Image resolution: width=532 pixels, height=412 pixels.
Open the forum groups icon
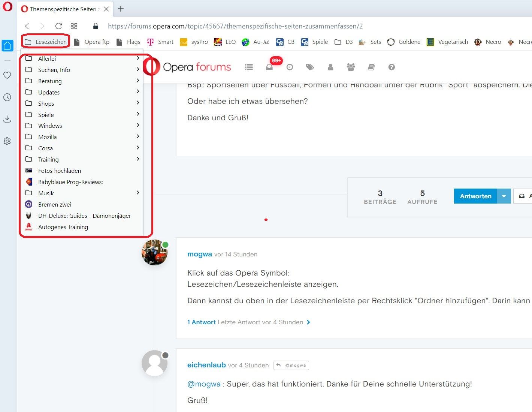pyautogui.click(x=351, y=67)
